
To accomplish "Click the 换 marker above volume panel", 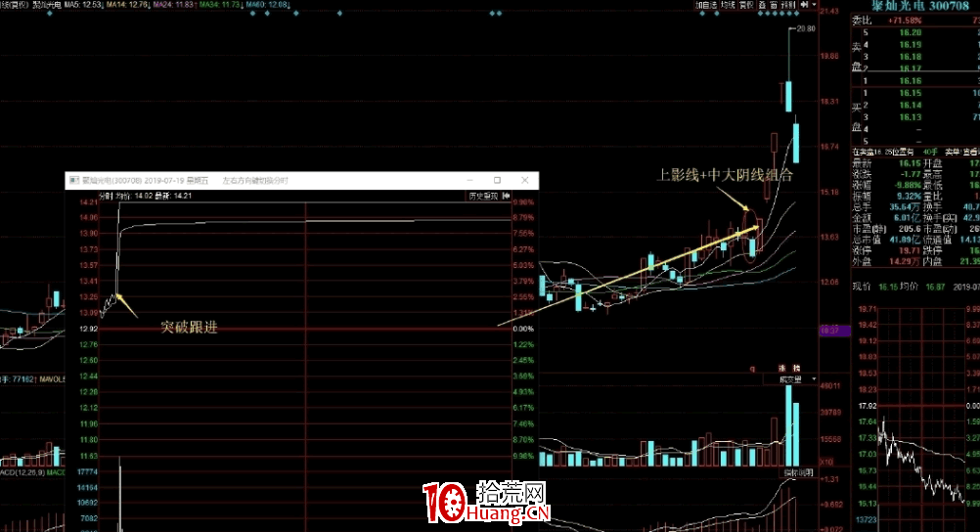I will (796, 369).
